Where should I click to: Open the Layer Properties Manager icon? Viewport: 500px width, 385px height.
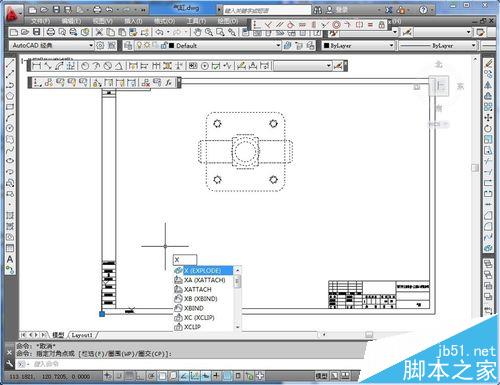128,45
